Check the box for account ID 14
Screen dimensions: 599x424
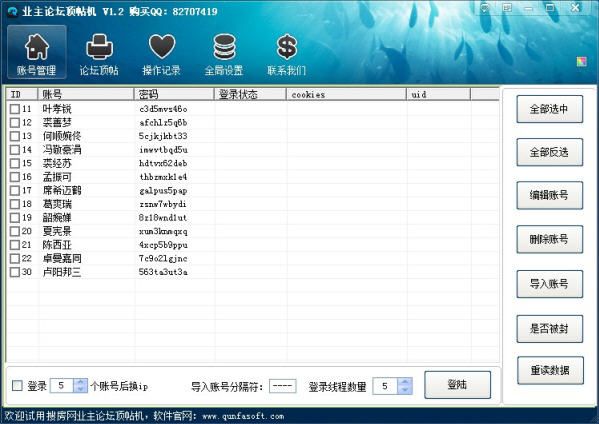pos(15,150)
